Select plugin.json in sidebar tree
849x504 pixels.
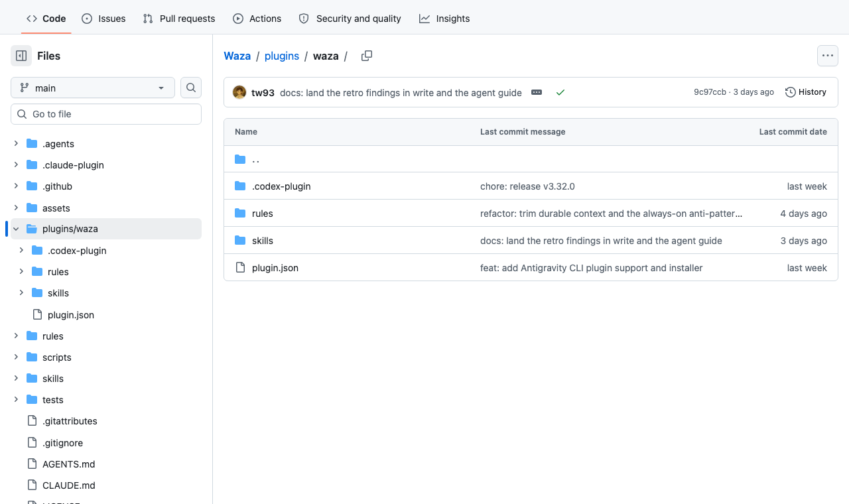pos(106,315)
